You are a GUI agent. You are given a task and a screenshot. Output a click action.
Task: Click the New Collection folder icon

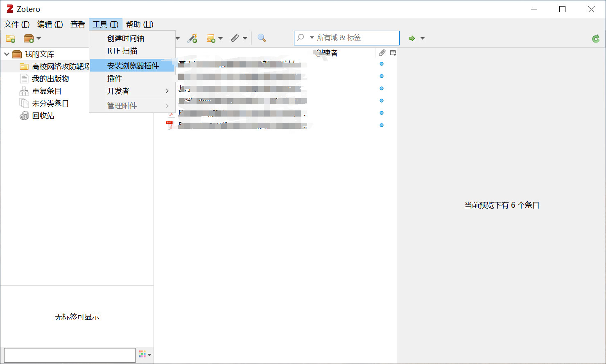coord(11,38)
